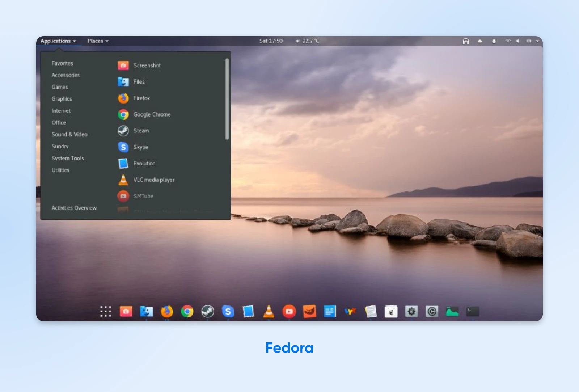Open the Applications menu dropdown

click(58, 41)
